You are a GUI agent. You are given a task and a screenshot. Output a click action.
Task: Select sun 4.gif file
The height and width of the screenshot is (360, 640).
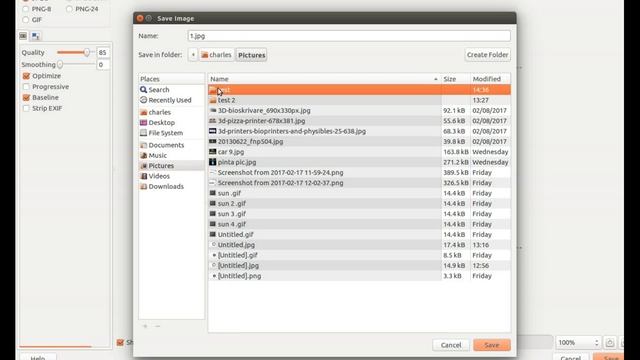coord(359,224)
